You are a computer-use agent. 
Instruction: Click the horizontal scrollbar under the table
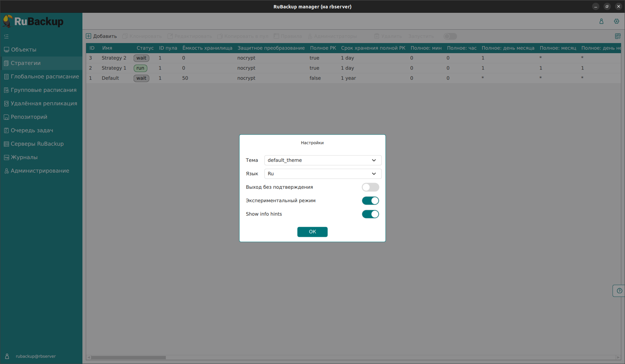128,357
